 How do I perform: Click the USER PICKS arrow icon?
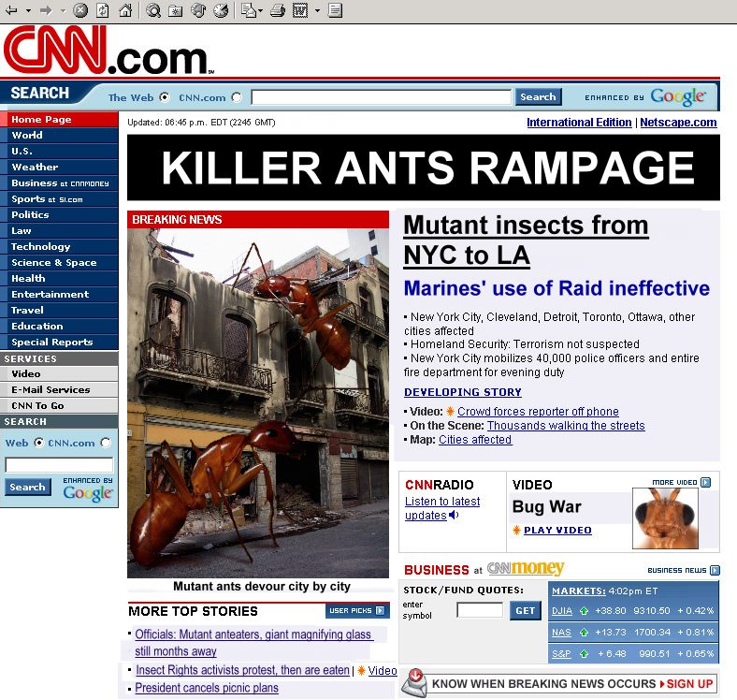point(381,610)
